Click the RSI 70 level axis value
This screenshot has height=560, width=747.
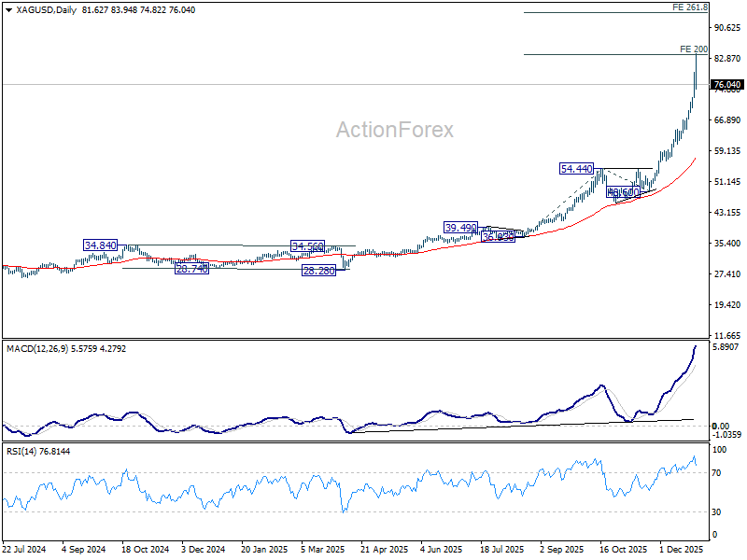click(x=718, y=474)
